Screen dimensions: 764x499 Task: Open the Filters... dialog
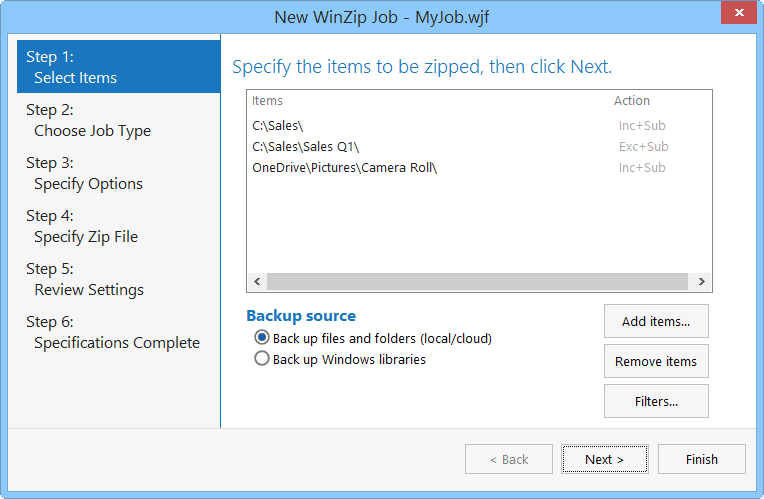[x=656, y=401]
